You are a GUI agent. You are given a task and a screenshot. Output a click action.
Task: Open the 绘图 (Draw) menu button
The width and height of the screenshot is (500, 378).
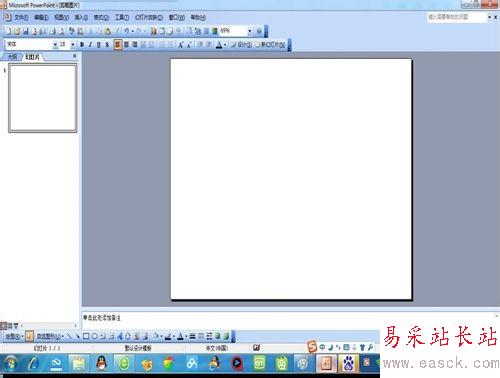[x=14, y=336]
